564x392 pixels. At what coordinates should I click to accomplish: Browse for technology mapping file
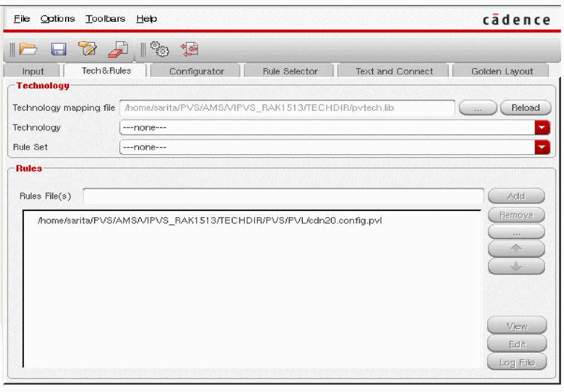(477, 108)
